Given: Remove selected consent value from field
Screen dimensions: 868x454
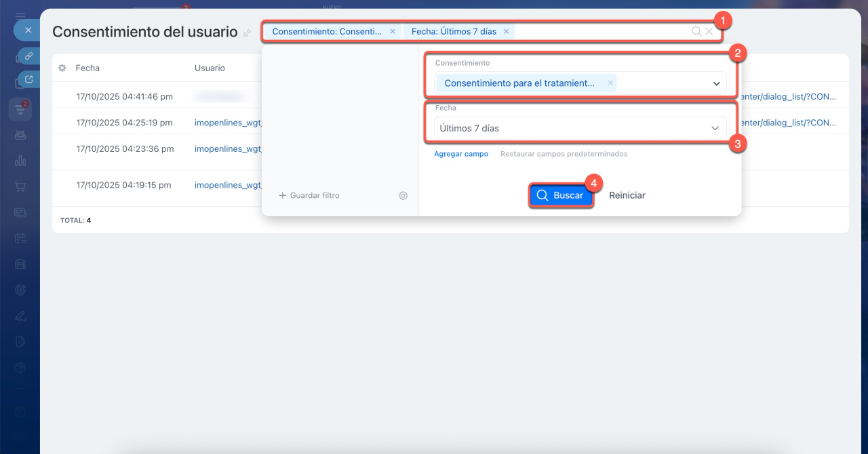Looking at the screenshot, I should [610, 83].
